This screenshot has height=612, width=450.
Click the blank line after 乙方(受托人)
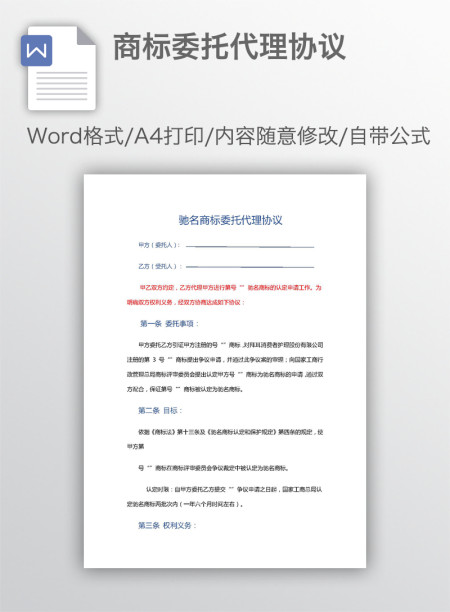click(x=250, y=267)
